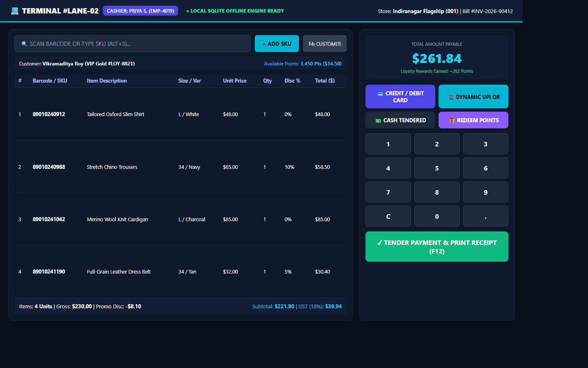Click the Disc % column header
The image size is (588, 368).
pos(292,81)
